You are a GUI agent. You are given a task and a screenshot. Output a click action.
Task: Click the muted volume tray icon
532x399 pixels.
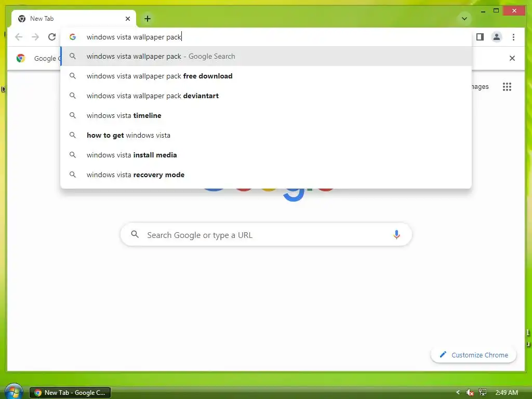tap(470, 393)
